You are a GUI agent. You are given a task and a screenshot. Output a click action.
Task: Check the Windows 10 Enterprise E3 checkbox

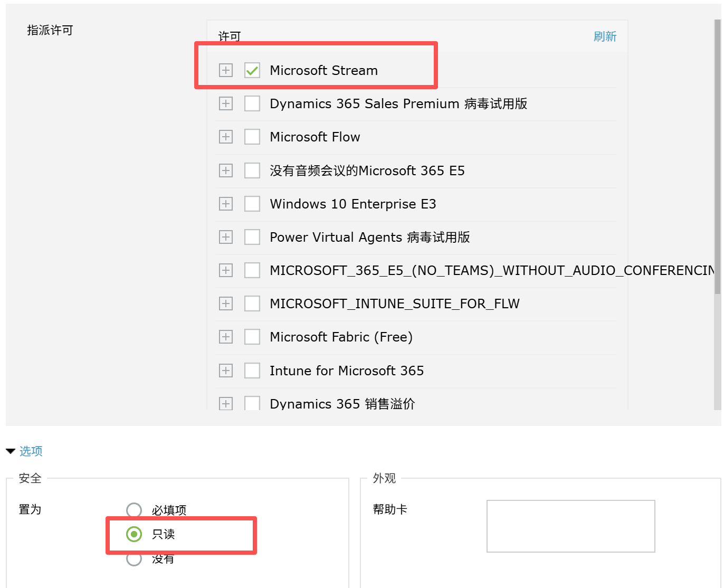(x=252, y=204)
